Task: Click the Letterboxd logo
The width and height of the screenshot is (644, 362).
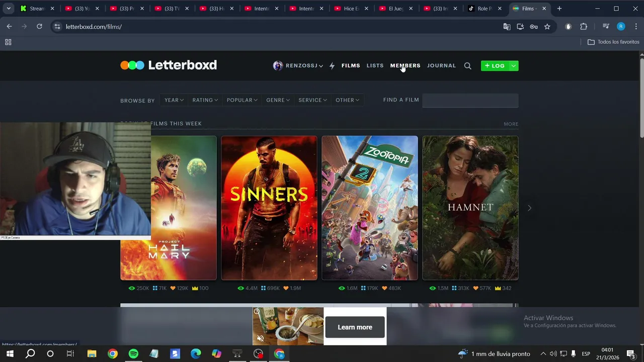Action: (169, 65)
